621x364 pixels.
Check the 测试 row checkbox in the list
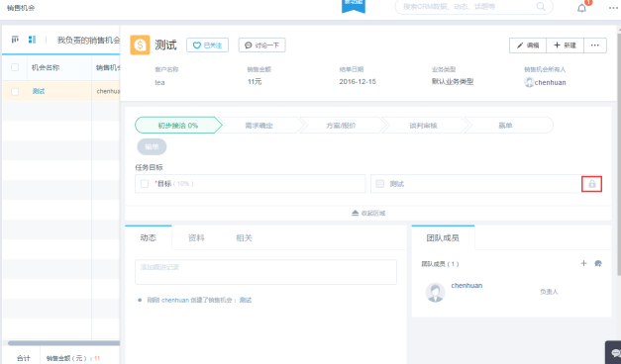pyautogui.click(x=15, y=91)
